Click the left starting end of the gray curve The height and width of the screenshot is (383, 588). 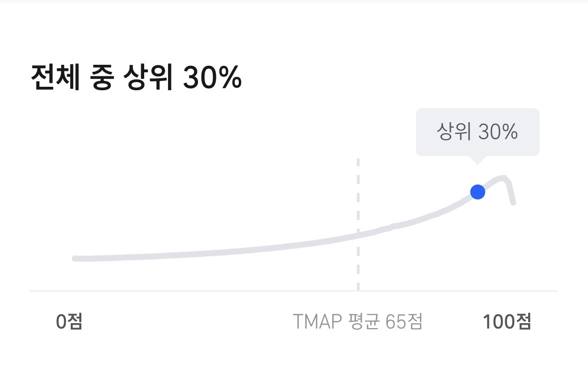point(75,258)
